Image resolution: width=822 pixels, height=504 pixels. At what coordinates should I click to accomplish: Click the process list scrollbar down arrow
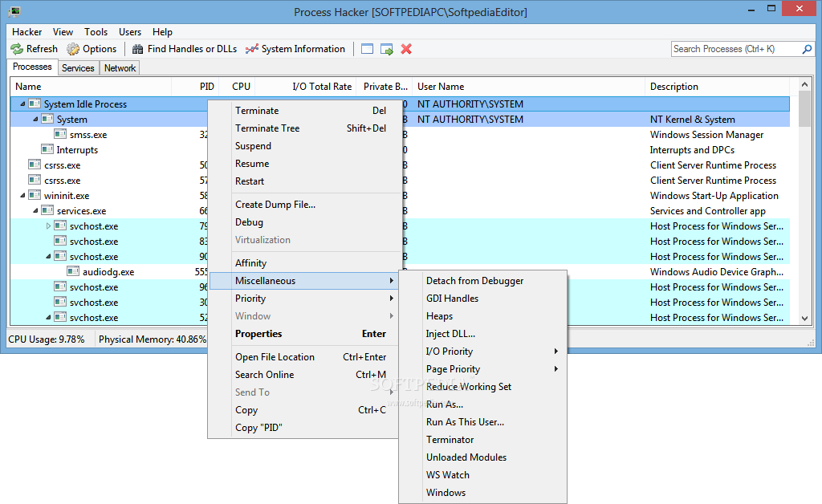click(x=804, y=318)
